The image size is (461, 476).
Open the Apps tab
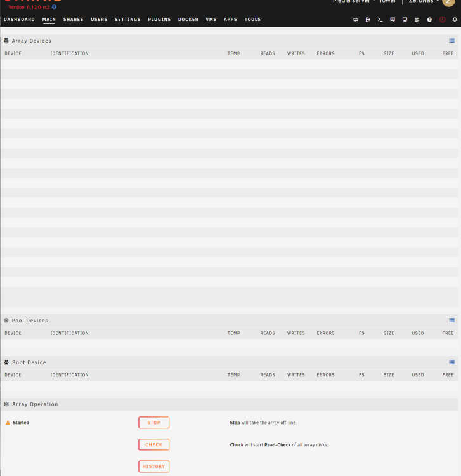pos(230,20)
